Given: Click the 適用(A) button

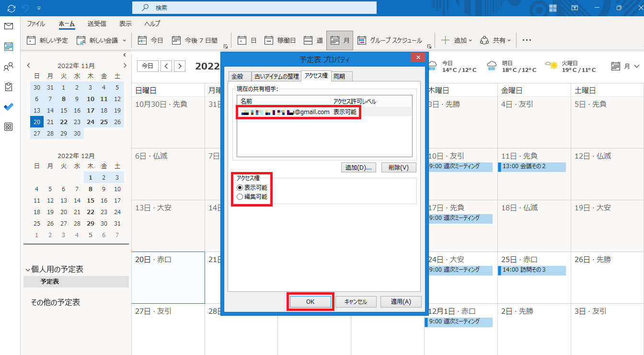Looking at the screenshot, I should (x=401, y=302).
